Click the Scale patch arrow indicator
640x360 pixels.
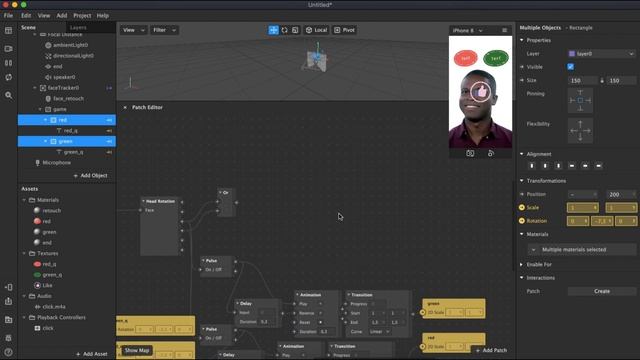pos(522,207)
